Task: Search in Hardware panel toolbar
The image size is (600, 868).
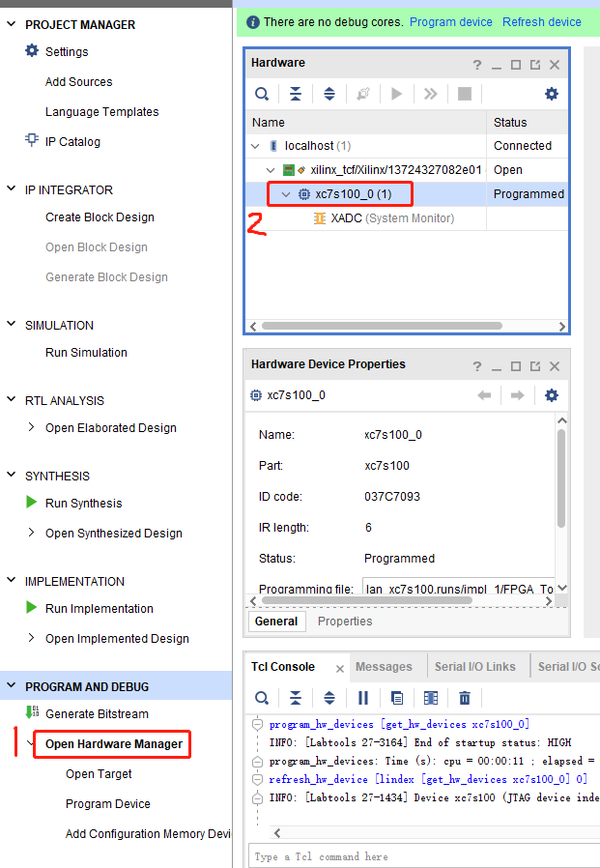Action: coord(262,94)
